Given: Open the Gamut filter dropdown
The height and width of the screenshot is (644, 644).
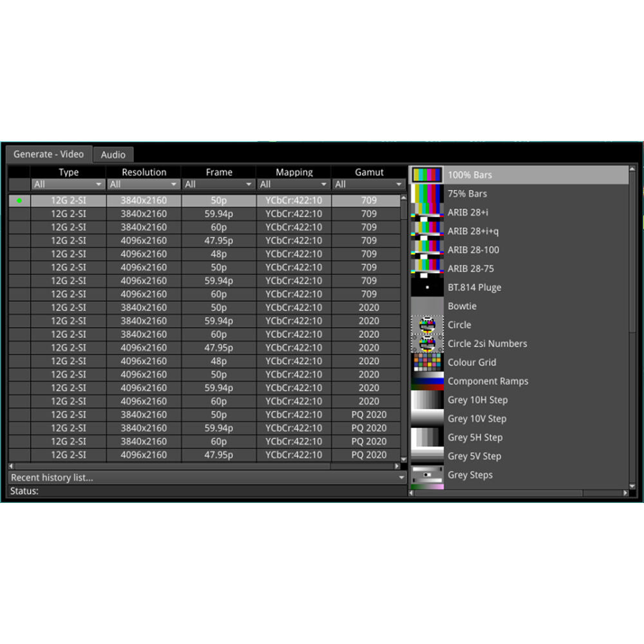Looking at the screenshot, I should point(369,184).
